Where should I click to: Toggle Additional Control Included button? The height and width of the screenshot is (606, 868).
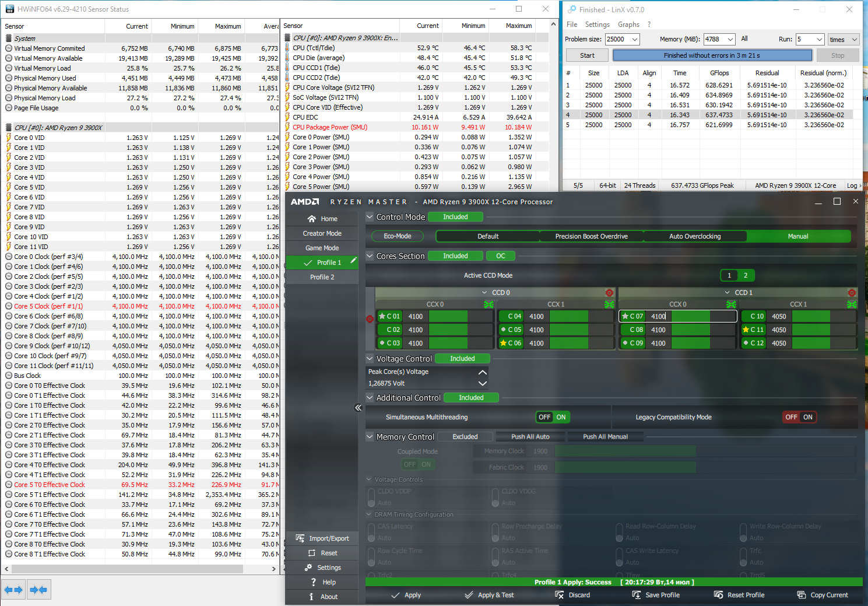coord(471,398)
